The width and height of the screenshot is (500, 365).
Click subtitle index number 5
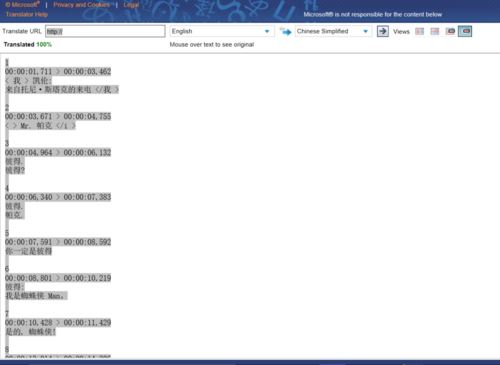click(x=7, y=233)
